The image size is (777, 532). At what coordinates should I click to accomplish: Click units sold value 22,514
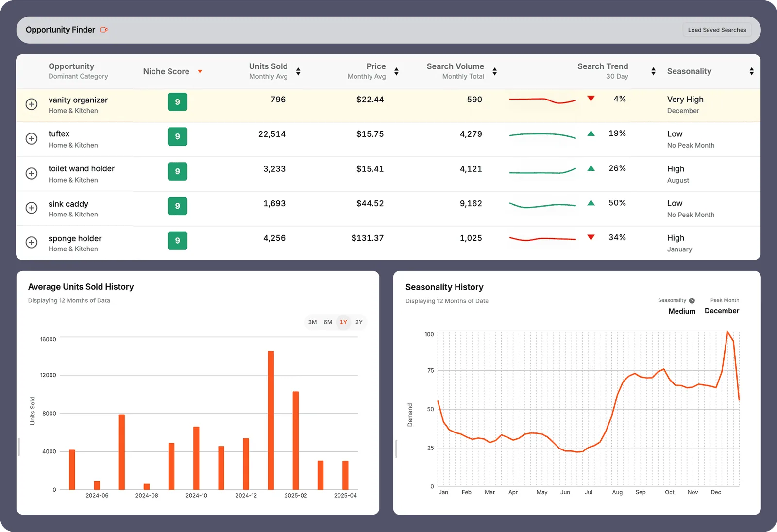pyautogui.click(x=272, y=134)
